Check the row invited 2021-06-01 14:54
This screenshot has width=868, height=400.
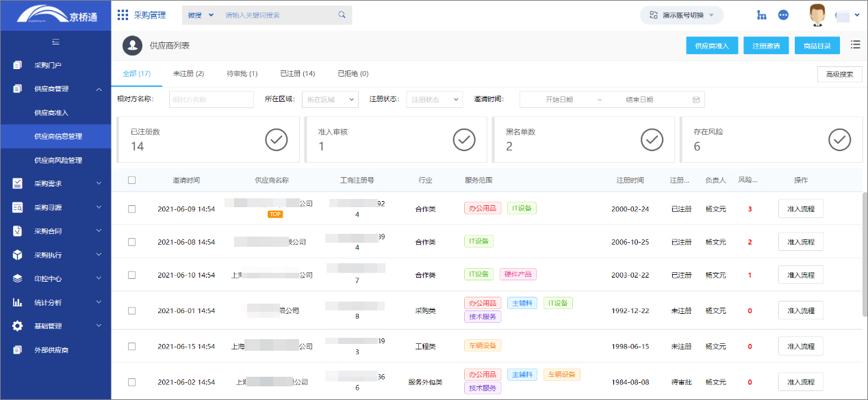pos(132,310)
